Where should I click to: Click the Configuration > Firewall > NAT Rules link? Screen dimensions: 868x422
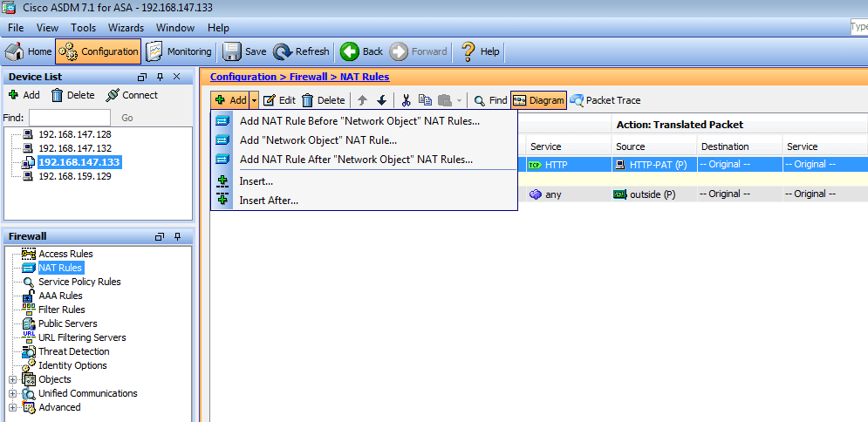point(299,77)
